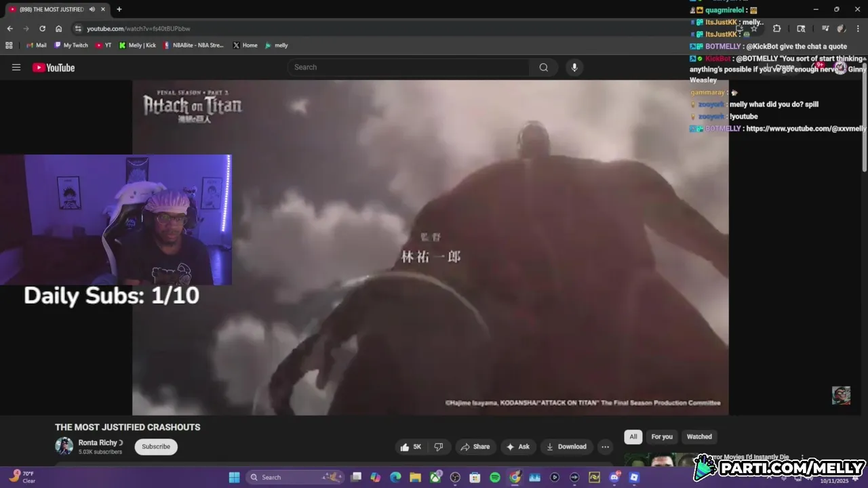
Task: Click the YouTube search magnifier button
Action: (x=543, y=67)
